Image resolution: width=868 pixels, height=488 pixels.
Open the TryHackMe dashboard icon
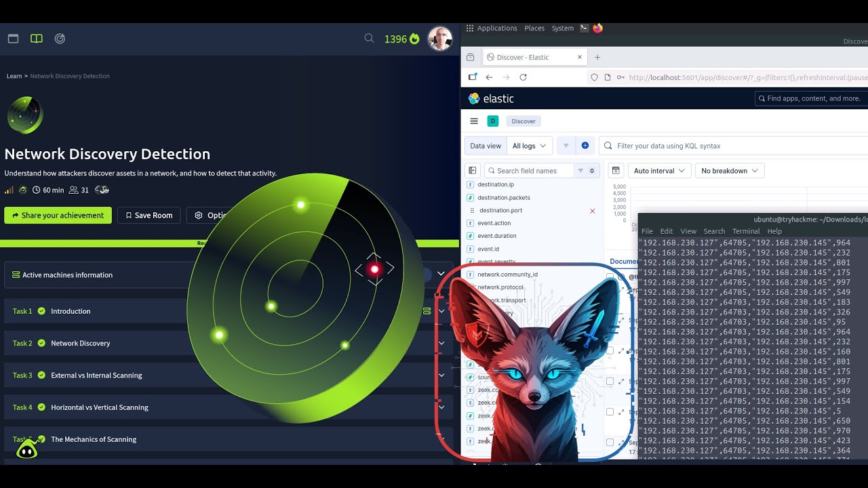click(13, 39)
